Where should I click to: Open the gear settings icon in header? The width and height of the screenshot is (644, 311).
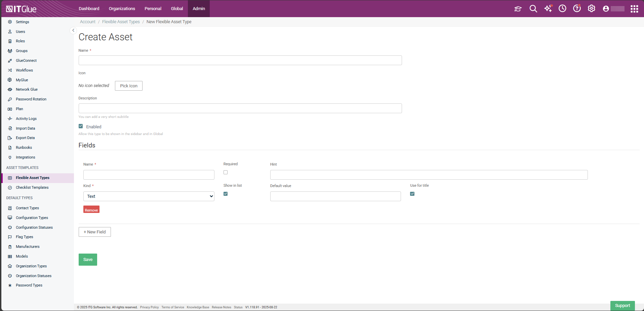pos(592,9)
